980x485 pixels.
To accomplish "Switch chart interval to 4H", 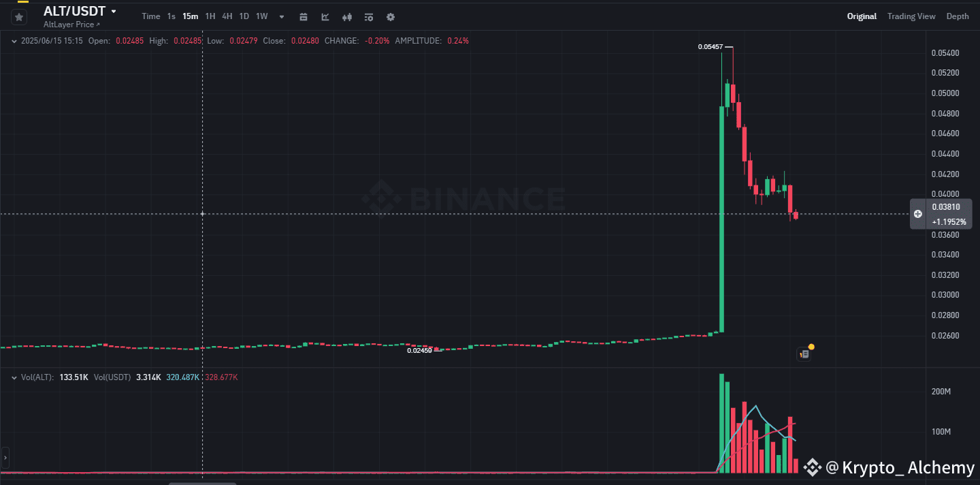I will click(x=227, y=16).
